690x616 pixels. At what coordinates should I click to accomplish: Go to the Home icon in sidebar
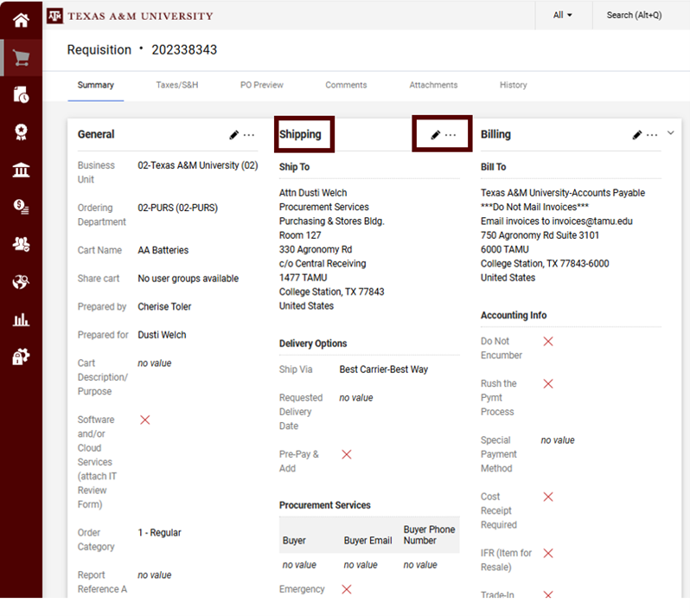tap(21, 18)
